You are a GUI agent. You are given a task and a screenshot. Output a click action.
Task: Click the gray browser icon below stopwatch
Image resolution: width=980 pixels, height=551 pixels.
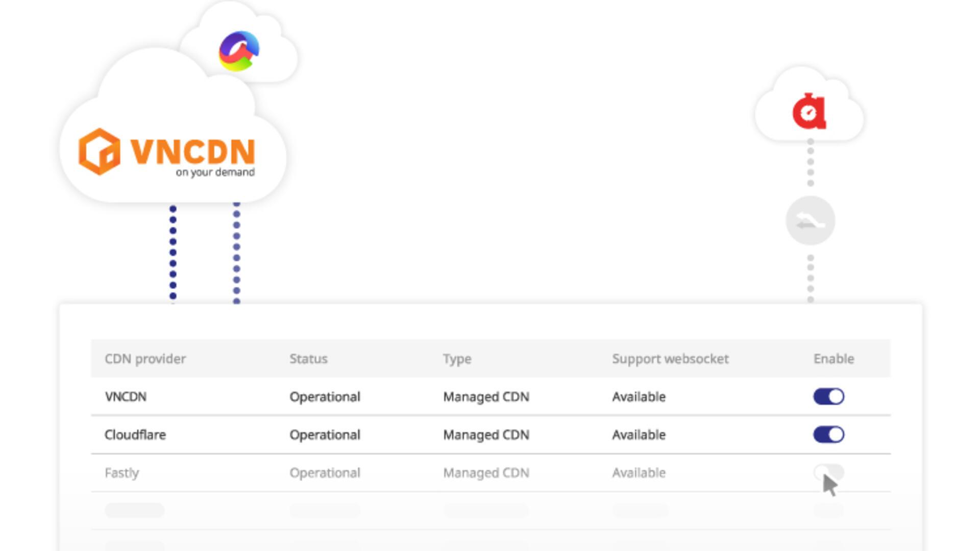811,221
